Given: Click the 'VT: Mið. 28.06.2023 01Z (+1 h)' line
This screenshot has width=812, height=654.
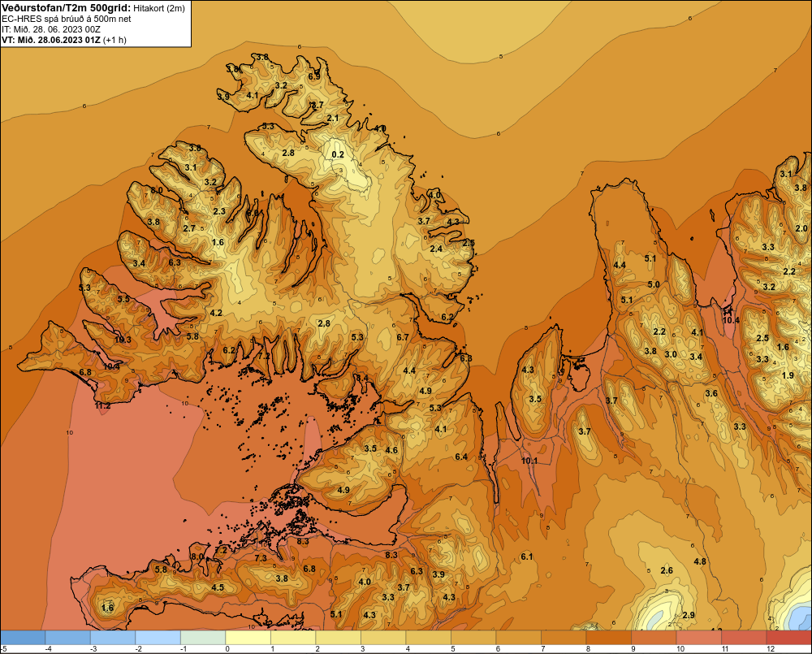Looking at the screenshot, I should [63, 39].
